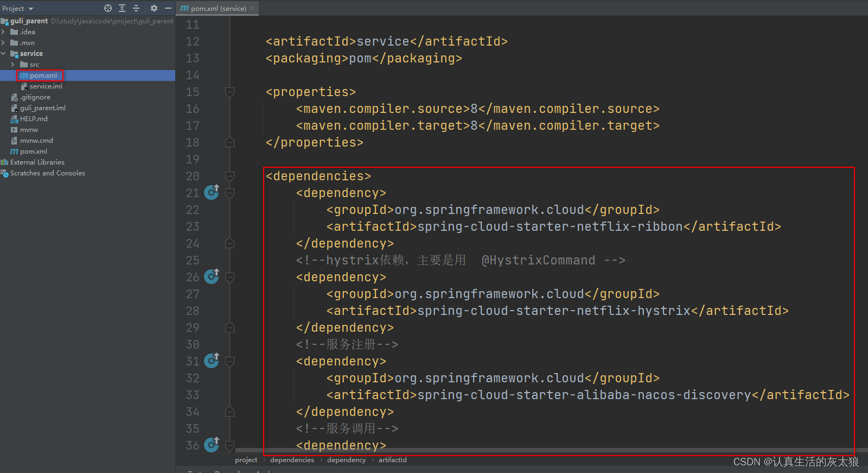The width and height of the screenshot is (868, 473).
Task: Fold the dependency block at line 26
Action: pos(229,277)
